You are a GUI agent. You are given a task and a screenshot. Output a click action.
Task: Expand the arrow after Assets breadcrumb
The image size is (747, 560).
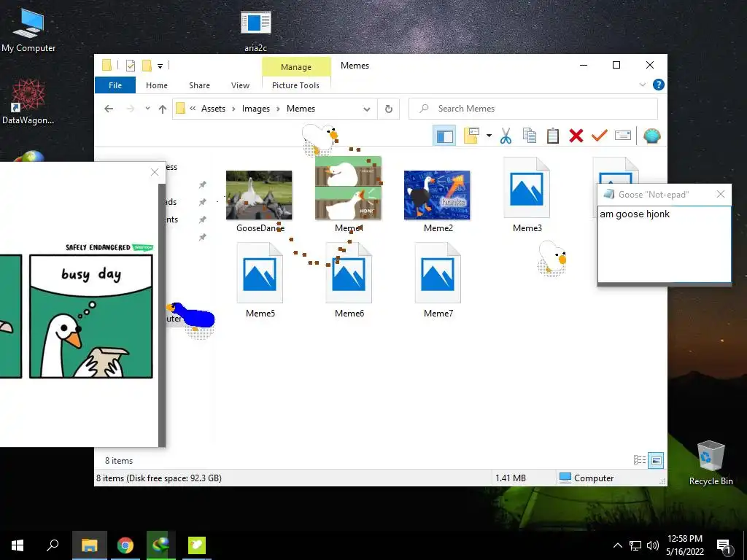click(233, 109)
